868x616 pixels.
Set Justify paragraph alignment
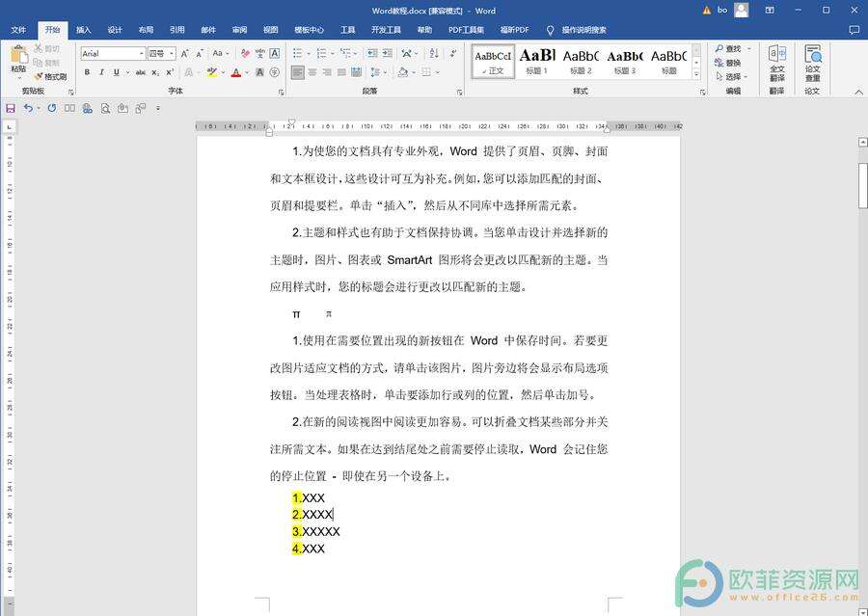342,72
